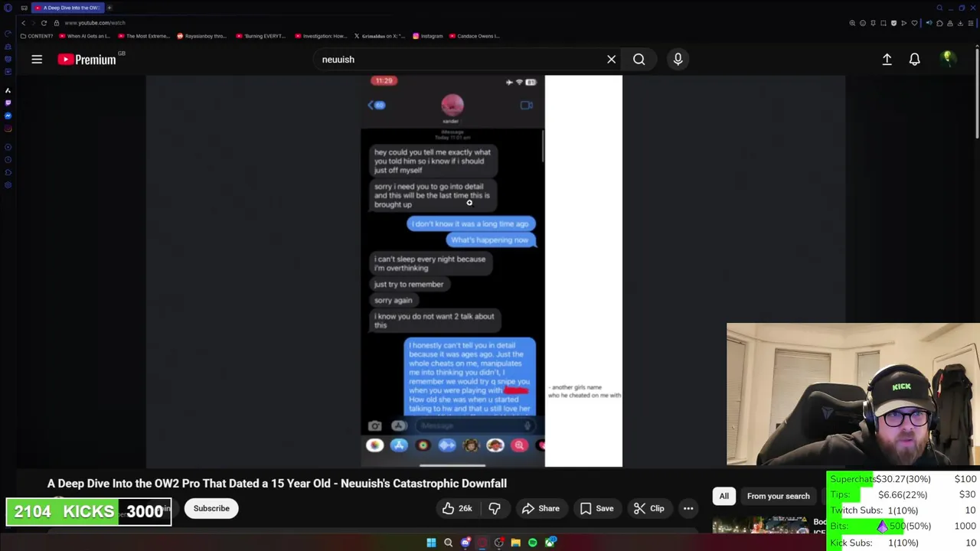Select the All filter chip
Viewport: 980px width, 551px height.
point(724,496)
